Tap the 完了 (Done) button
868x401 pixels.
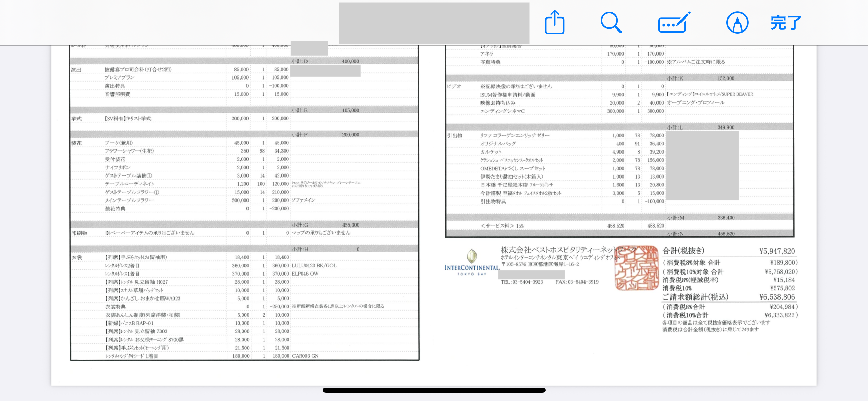[x=785, y=23]
